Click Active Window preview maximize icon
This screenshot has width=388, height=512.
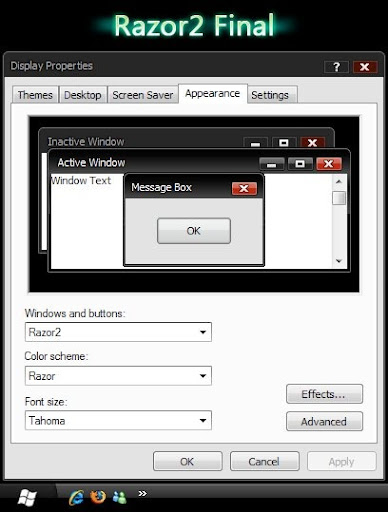point(300,164)
